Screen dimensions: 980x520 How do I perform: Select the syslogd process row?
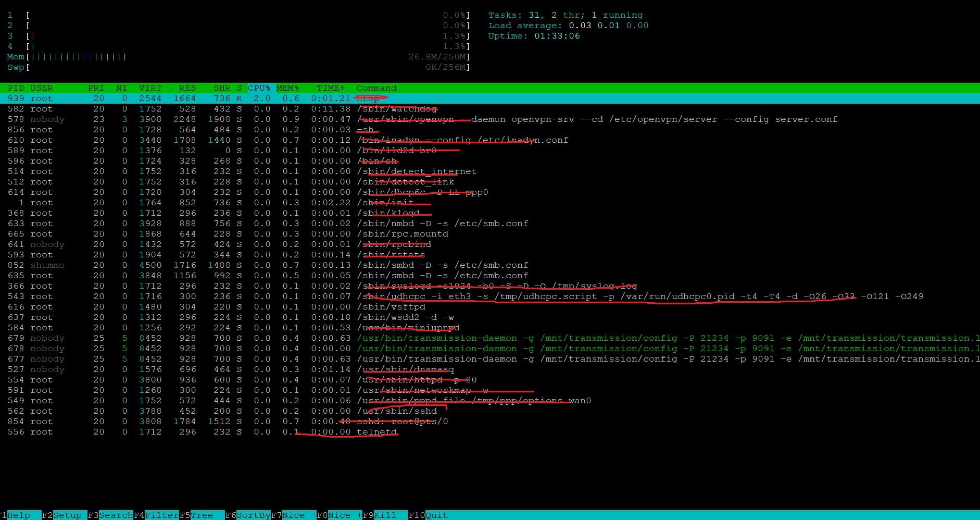490,286
